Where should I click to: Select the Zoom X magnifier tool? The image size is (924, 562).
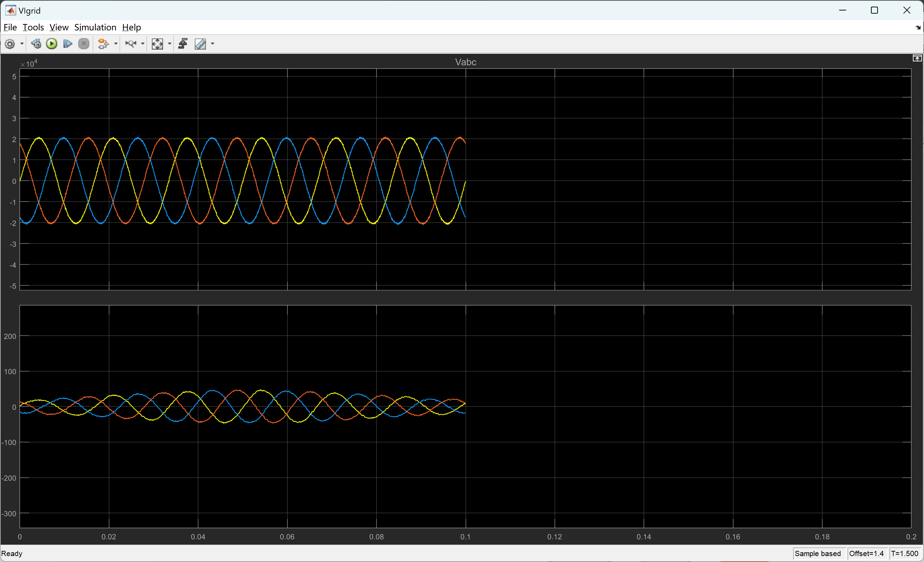pos(131,44)
